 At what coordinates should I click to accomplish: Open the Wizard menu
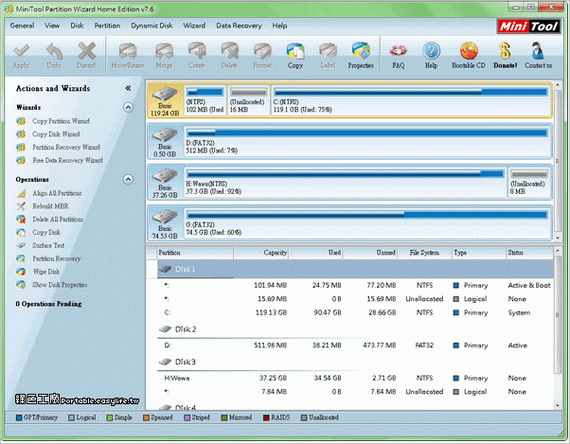(x=194, y=25)
